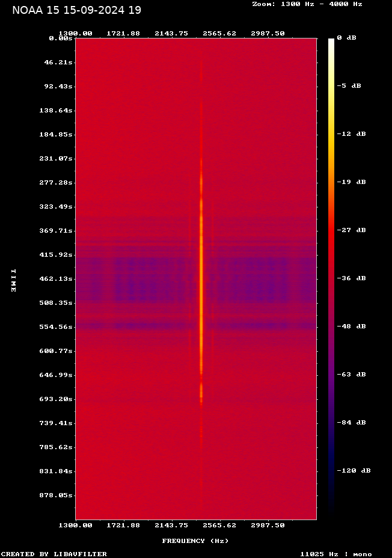Click the white top of the color bar

pyautogui.click(x=331, y=42)
